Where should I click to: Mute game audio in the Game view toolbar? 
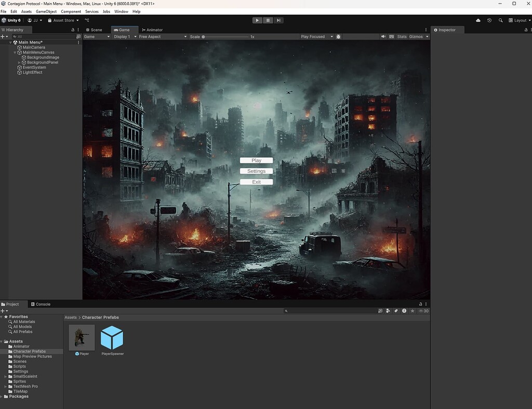[x=383, y=36]
